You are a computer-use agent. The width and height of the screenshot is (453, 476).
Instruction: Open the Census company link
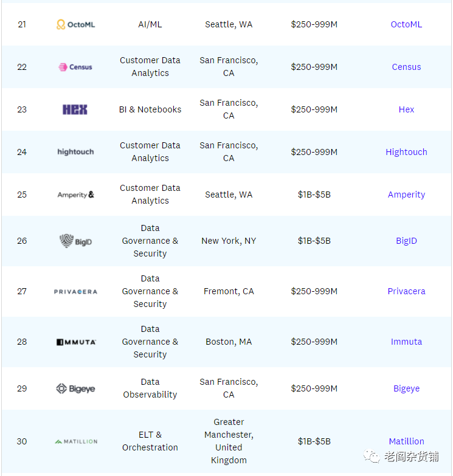tap(406, 67)
